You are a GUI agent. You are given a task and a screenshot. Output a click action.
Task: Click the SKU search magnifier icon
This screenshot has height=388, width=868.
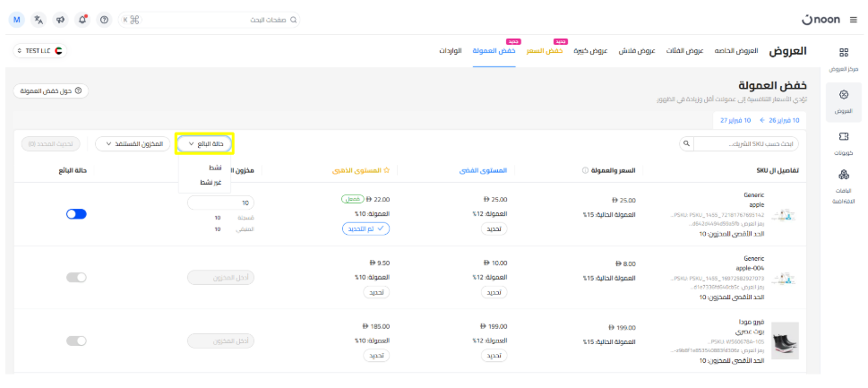686,142
